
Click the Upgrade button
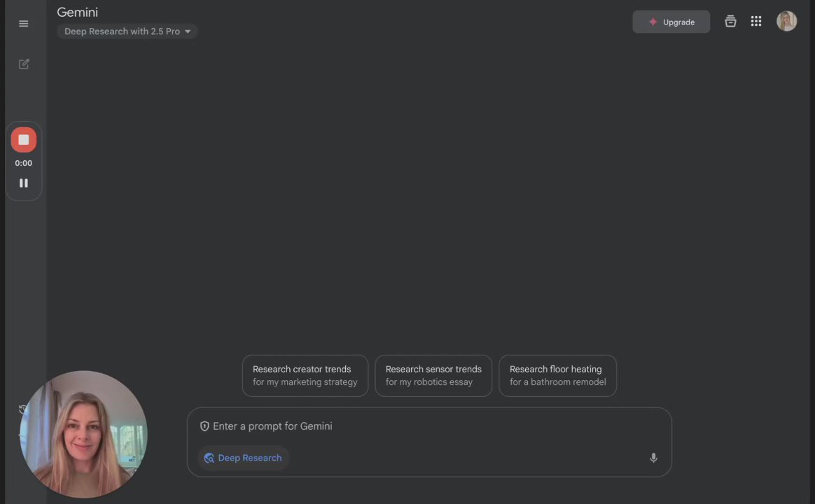(x=671, y=22)
